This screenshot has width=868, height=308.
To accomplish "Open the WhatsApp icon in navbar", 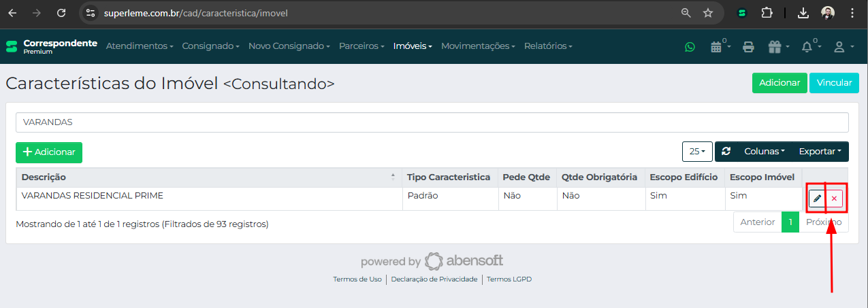I will point(690,47).
